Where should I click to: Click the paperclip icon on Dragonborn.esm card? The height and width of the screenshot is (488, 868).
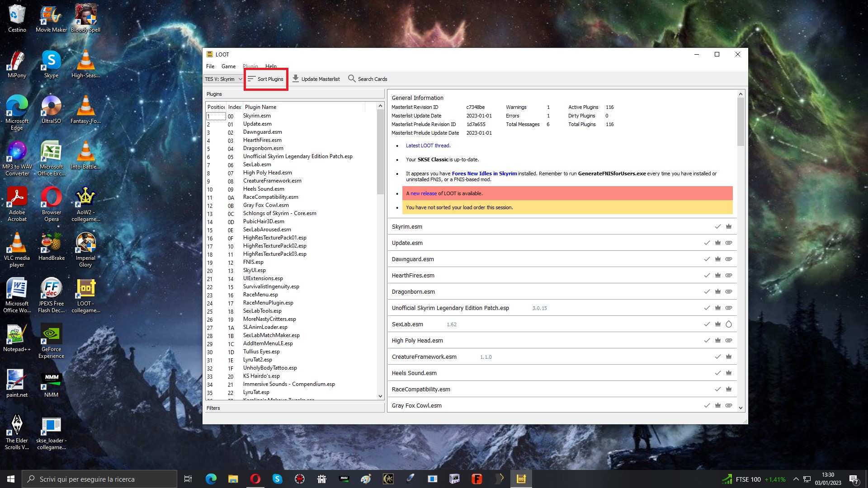[x=729, y=291]
